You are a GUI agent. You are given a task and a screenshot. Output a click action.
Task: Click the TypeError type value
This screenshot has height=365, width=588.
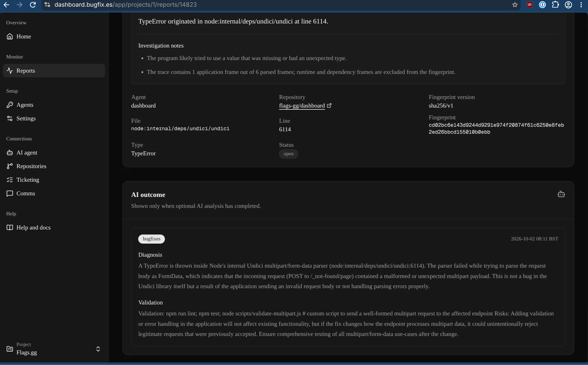pos(143,153)
